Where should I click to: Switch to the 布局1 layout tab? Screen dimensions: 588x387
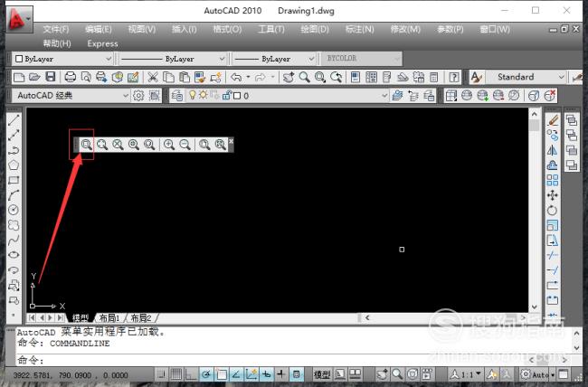(109, 318)
